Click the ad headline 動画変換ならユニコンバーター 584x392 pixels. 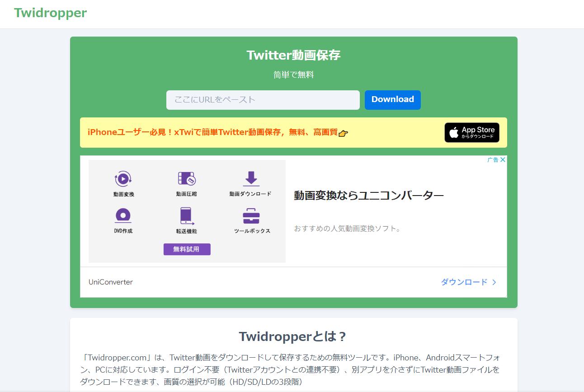[x=369, y=196]
